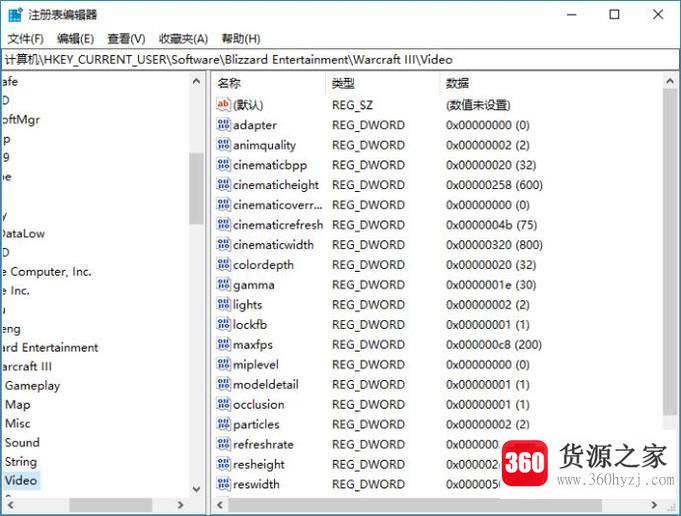Select the Computer, Inc. tree key
Screen dimensions: 681x516
pos(47,271)
